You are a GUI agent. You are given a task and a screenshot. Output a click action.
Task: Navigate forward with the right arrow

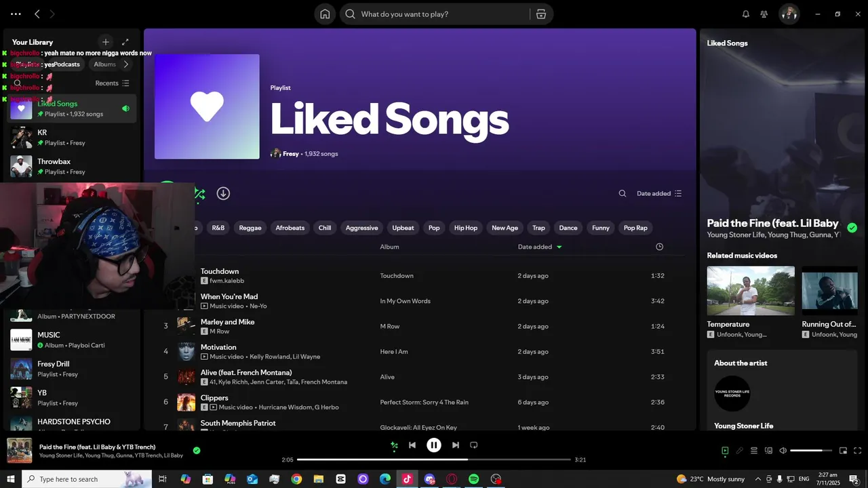(x=52, y=14)
